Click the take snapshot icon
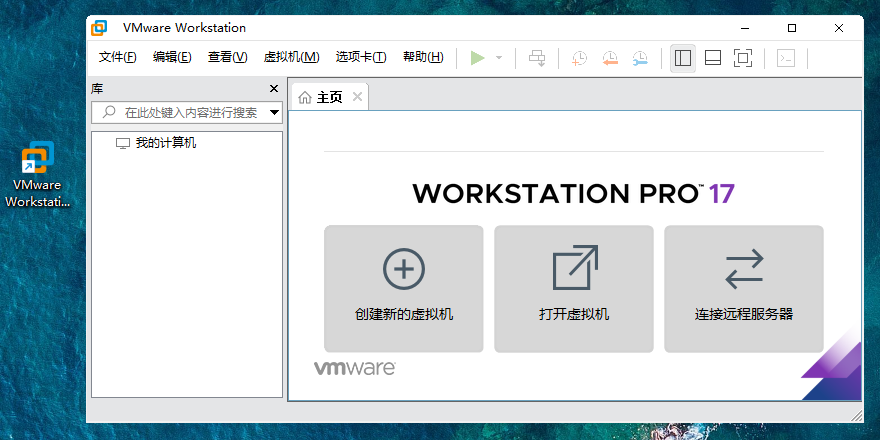 coord(579,58)
